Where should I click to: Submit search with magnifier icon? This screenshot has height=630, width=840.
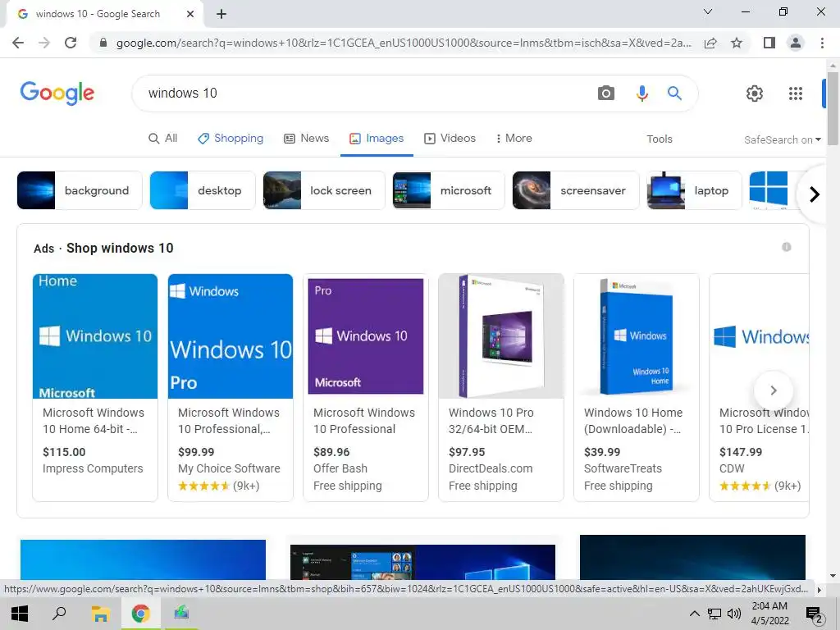674,94
